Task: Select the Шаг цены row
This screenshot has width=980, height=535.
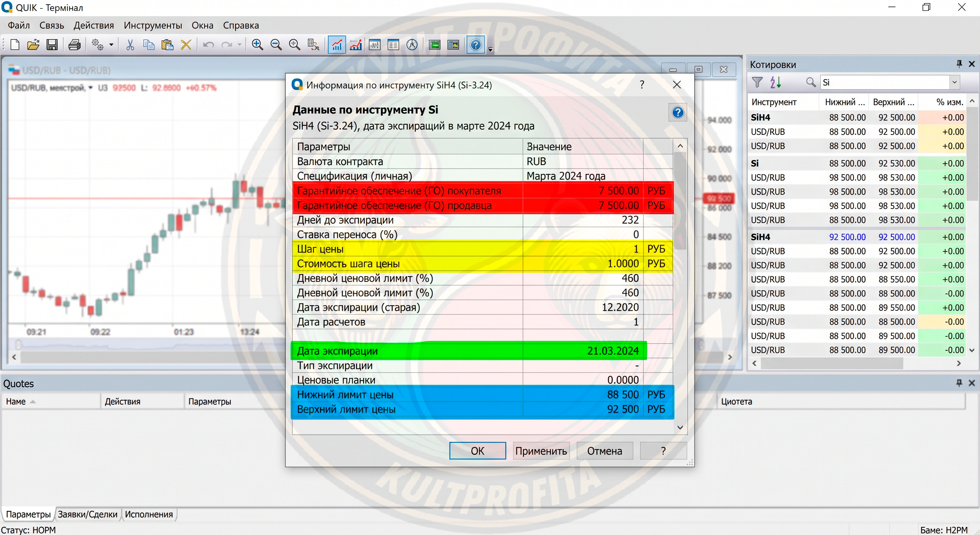Action: click(482, 249)
